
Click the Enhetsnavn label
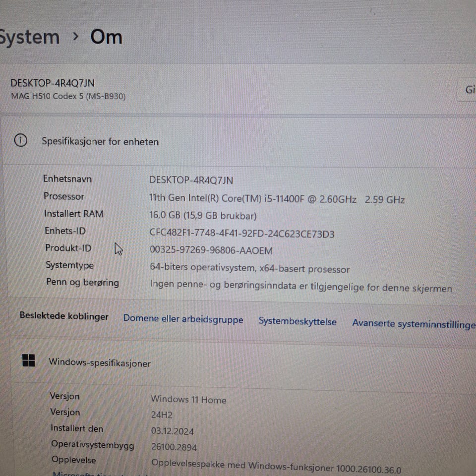coord(67,179)
